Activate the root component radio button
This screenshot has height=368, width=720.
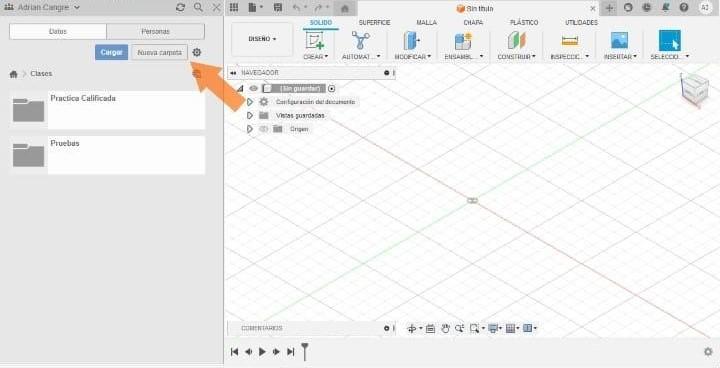(332, 88)
